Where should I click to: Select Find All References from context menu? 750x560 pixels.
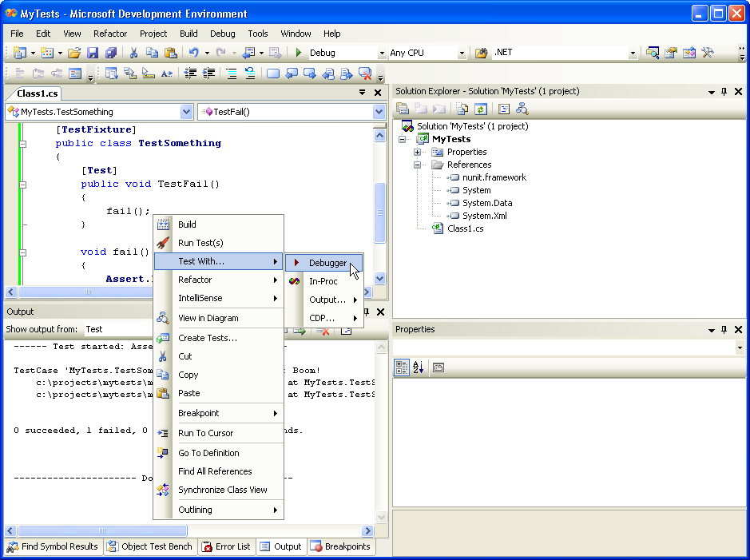point(219,471)
